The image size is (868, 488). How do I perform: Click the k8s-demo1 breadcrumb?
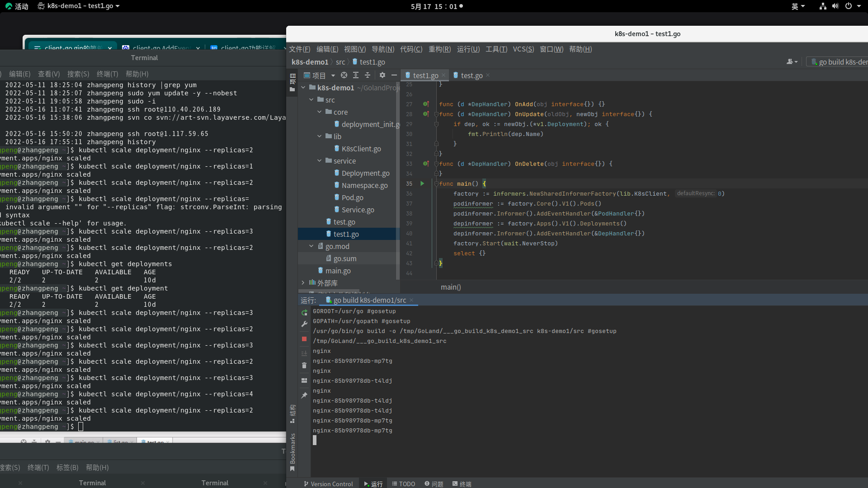click(310, 62)
